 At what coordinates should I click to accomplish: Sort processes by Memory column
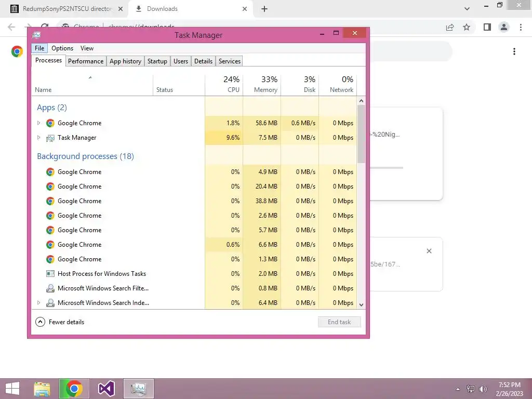(x=262, y=84)
